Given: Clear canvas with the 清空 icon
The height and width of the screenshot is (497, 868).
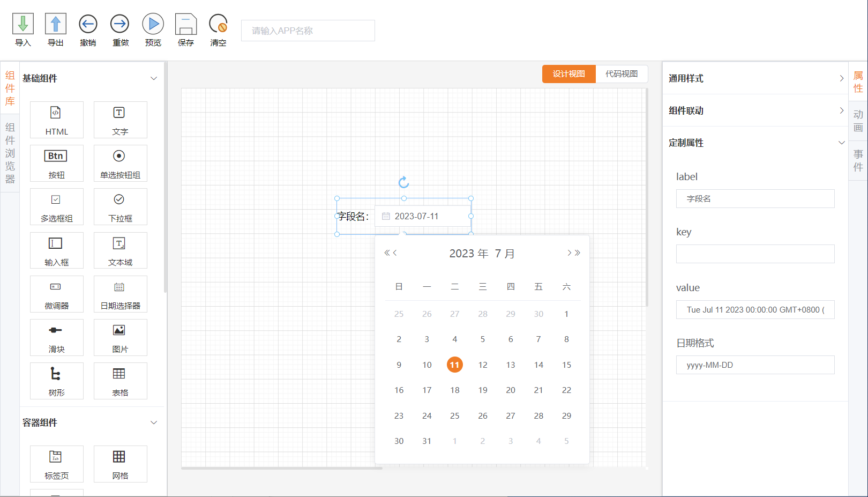Looking at the screenshot, I should (x=218, y=24).
